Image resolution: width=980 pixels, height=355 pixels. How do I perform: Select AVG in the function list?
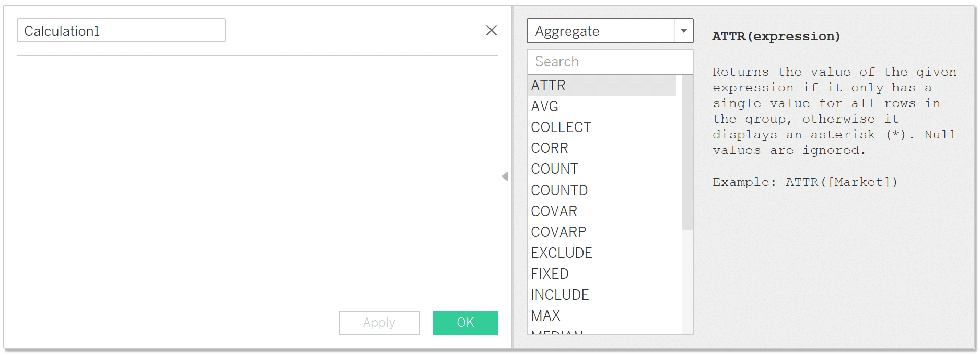pyautogui.click(x=602, y=106)
